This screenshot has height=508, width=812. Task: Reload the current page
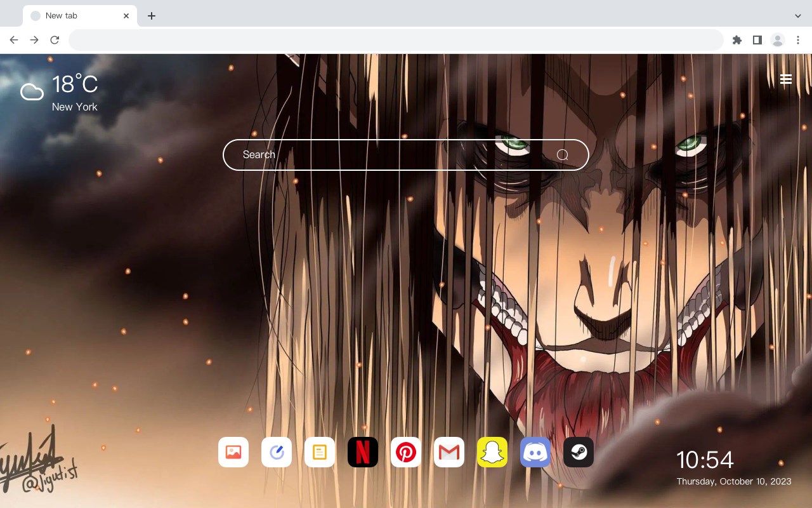(x=55, y=40)
